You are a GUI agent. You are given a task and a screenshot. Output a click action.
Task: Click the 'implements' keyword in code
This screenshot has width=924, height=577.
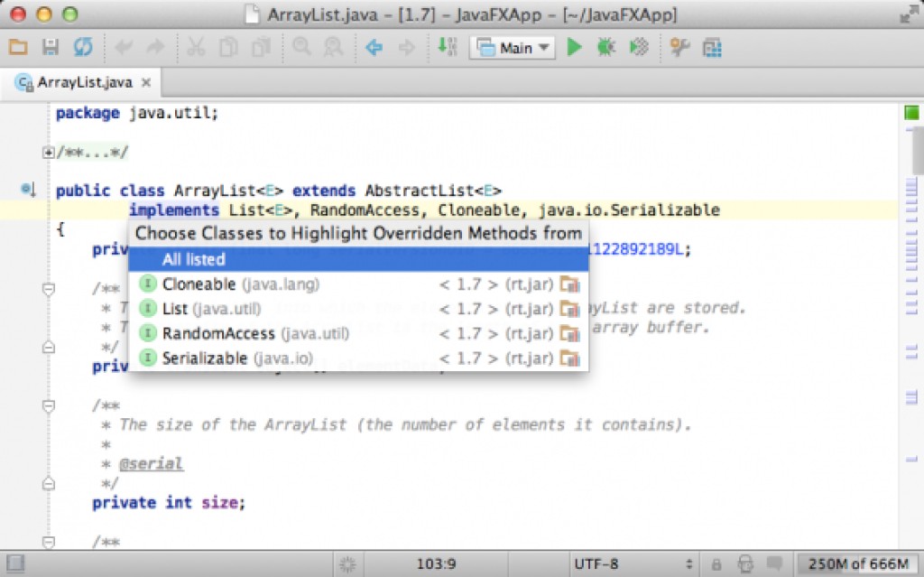[174, 210]
